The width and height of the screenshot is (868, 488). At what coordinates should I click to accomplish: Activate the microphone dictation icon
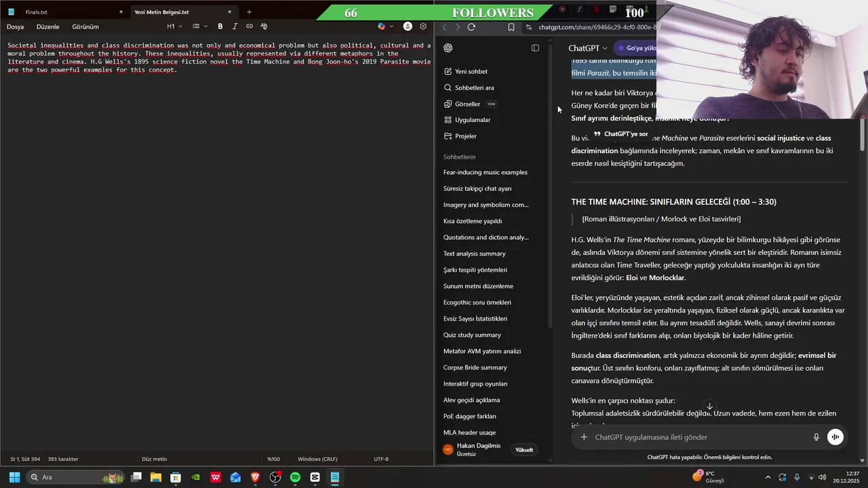pos(816,437)
